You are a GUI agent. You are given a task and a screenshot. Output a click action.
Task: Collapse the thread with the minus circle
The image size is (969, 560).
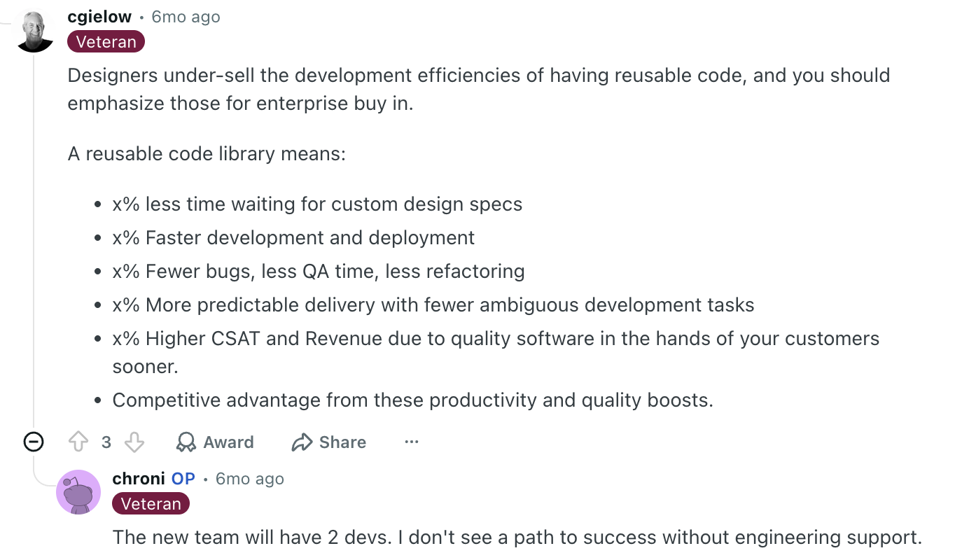[x=34, y=442]
